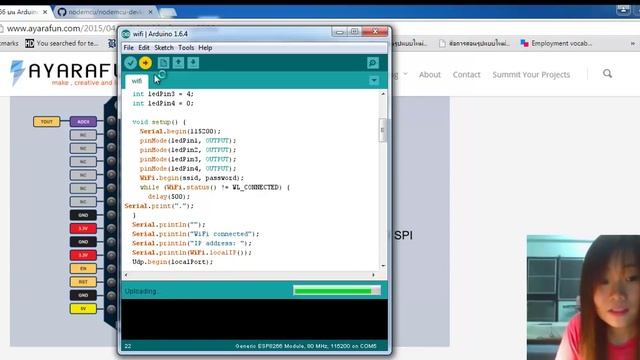Click the Open sketch up-arrow icon
This screenshot has height=360, width=640.
click(x=178, y=63)
